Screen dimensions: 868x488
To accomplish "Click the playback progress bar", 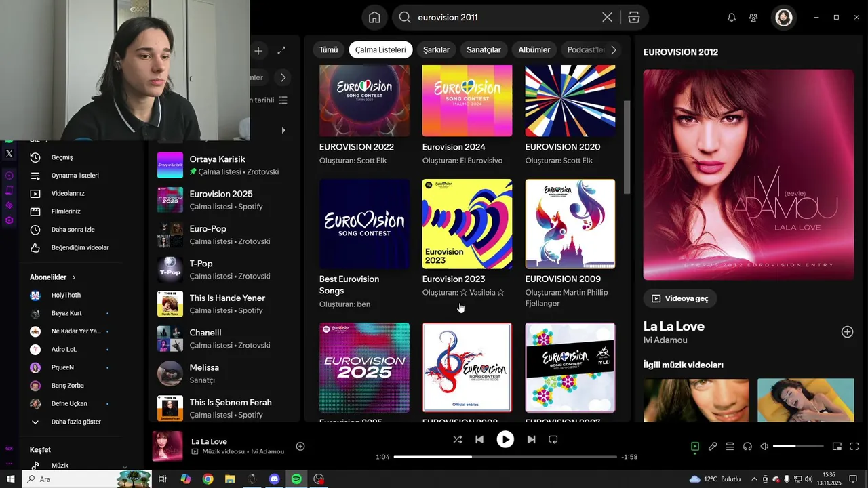I will [x=505, y=457].
